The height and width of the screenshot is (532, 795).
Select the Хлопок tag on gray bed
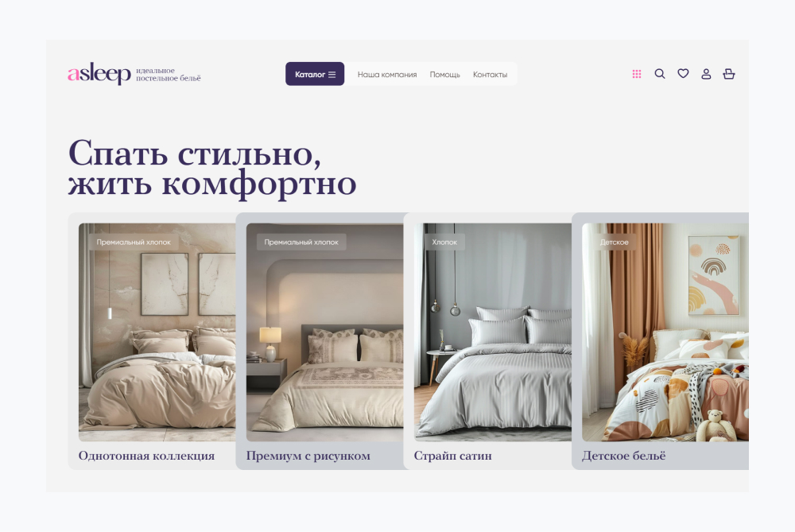pos(444,242)
